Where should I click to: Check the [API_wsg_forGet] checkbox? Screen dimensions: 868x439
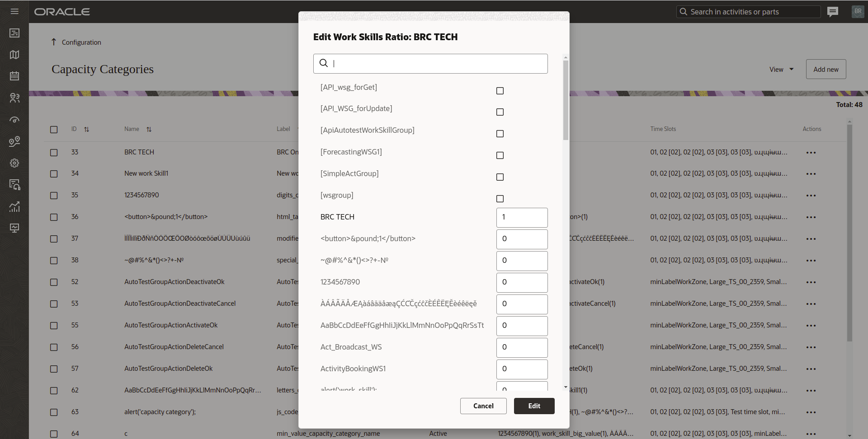click(500, 91)
